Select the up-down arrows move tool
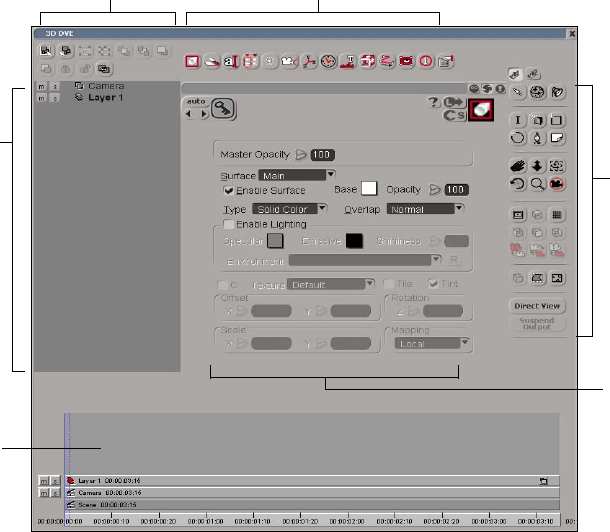610x532 pixels. (537, 166)
